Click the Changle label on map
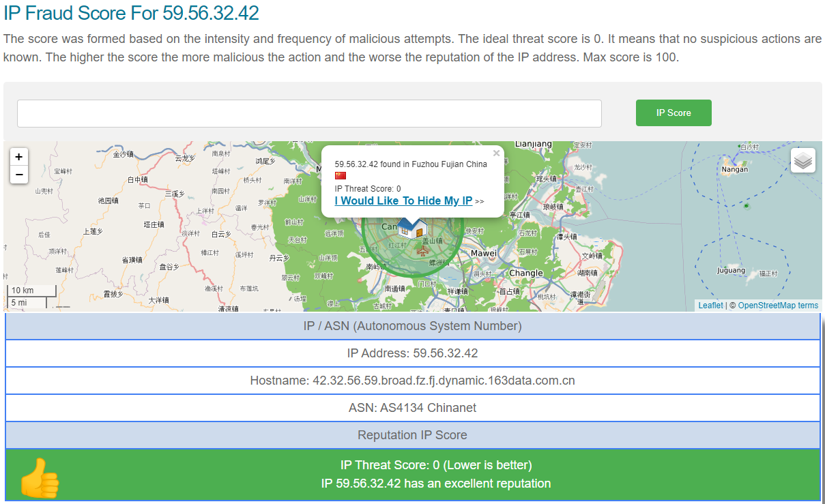825x504 pixels. [526, 273]
